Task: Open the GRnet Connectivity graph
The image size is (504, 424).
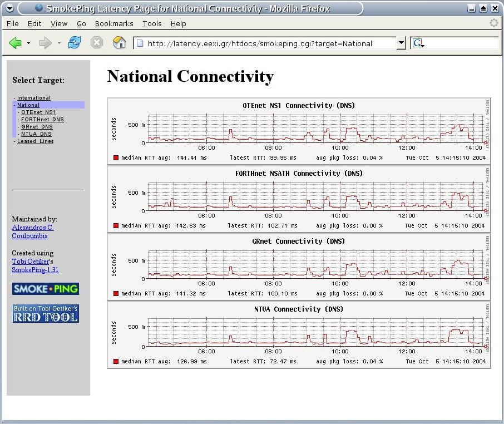Action: (299, 267)
